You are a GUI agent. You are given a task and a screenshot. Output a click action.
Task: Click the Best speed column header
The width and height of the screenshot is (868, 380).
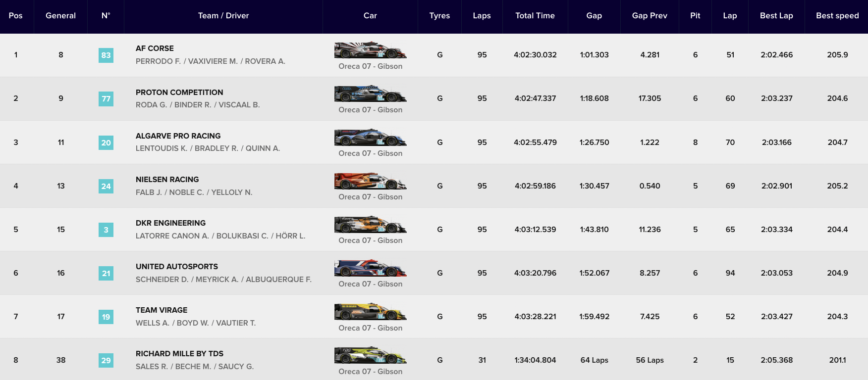pos(837,16)
